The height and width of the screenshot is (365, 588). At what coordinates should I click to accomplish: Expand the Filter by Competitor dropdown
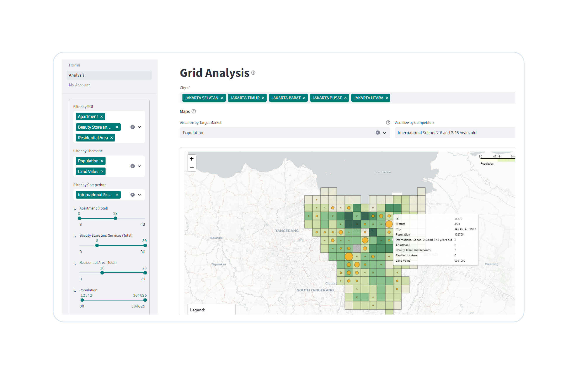coord(139,195)
